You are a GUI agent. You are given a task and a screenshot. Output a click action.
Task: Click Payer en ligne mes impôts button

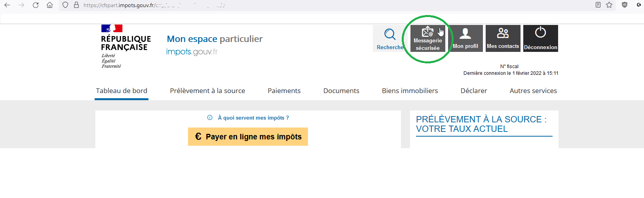click(x=248, y=137)
